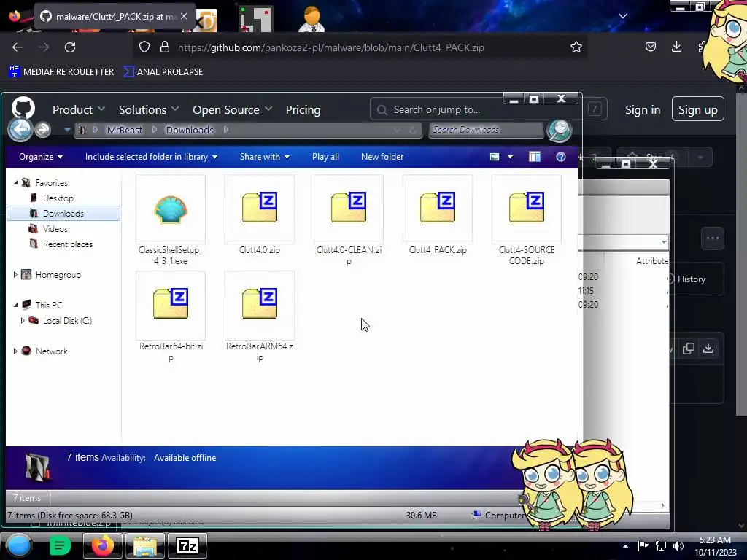Open GitHub more options ellipsis button
This screenshot has height=560, width=747.
(713, 238)
